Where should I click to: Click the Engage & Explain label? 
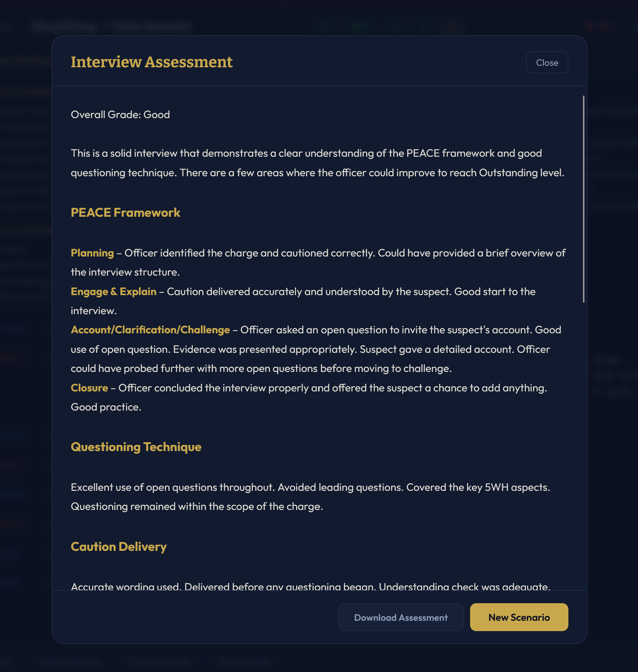click(x=113, y=291)
